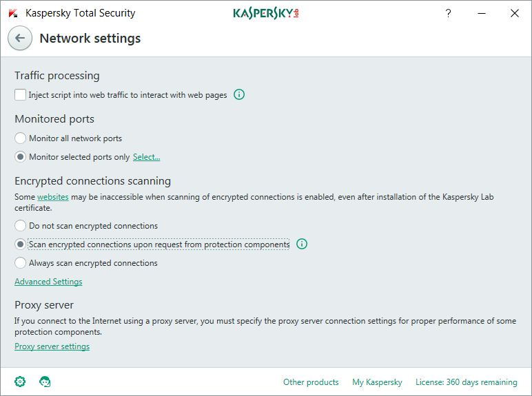Open Other products link
Image resolution: width=532 pixels, height=396 pixels.
pyautogui.click(x=311, y=382)
